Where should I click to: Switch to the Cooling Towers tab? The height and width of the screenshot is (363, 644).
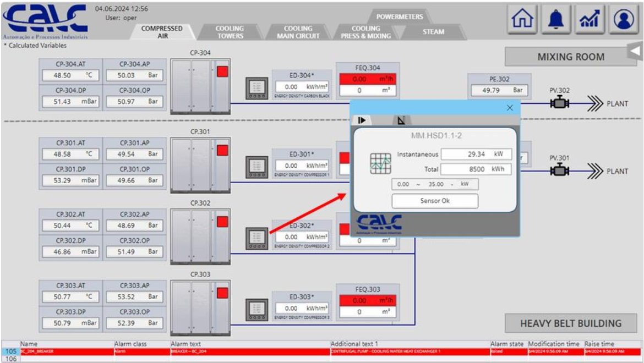point(230,32)
